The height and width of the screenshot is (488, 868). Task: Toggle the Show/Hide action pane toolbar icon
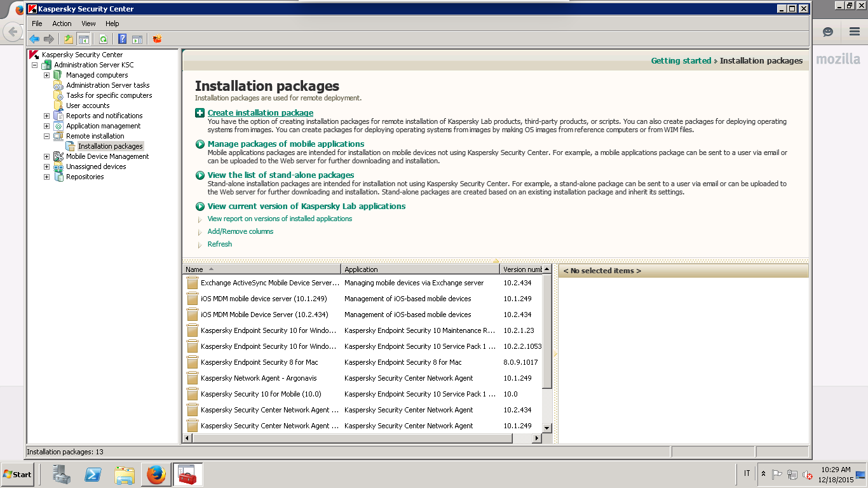[137, 39]
